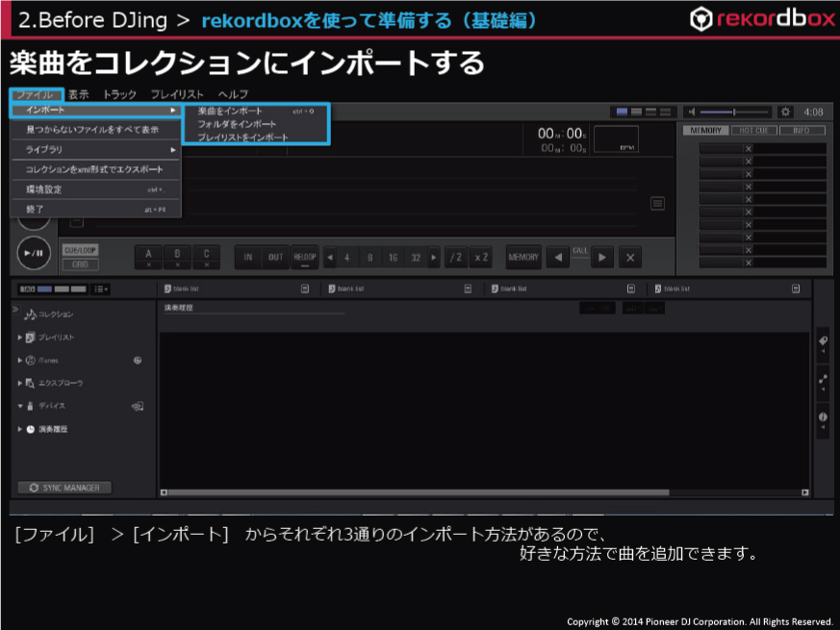
Task: Collapse the デバイス tree node
Action: (20, 406)
